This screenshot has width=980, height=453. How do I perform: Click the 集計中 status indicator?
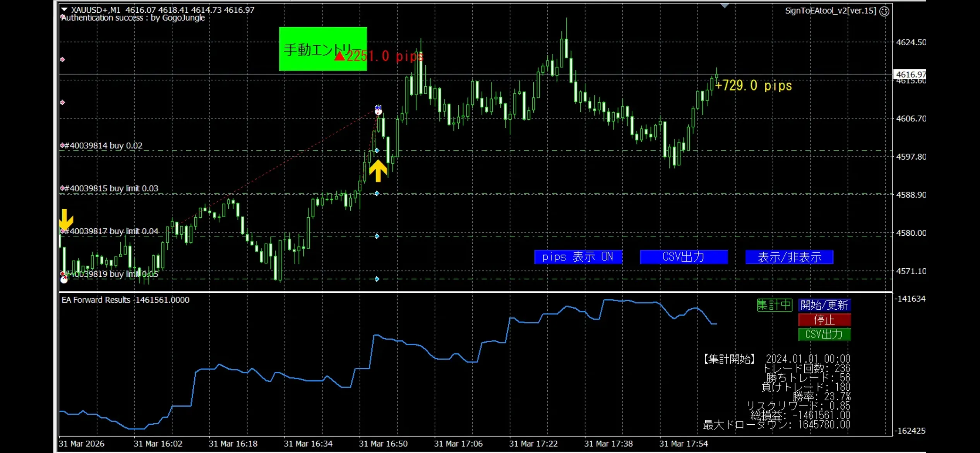774,305
